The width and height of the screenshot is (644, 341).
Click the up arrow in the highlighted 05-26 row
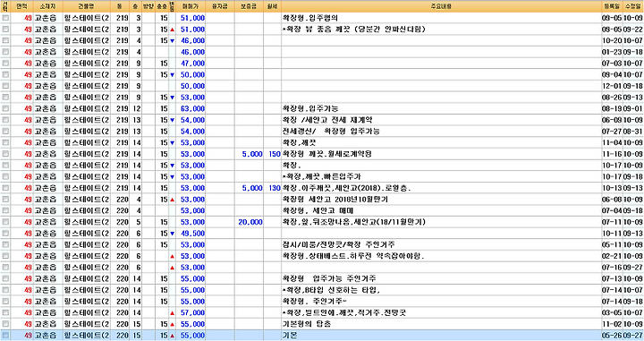[172, 336]
